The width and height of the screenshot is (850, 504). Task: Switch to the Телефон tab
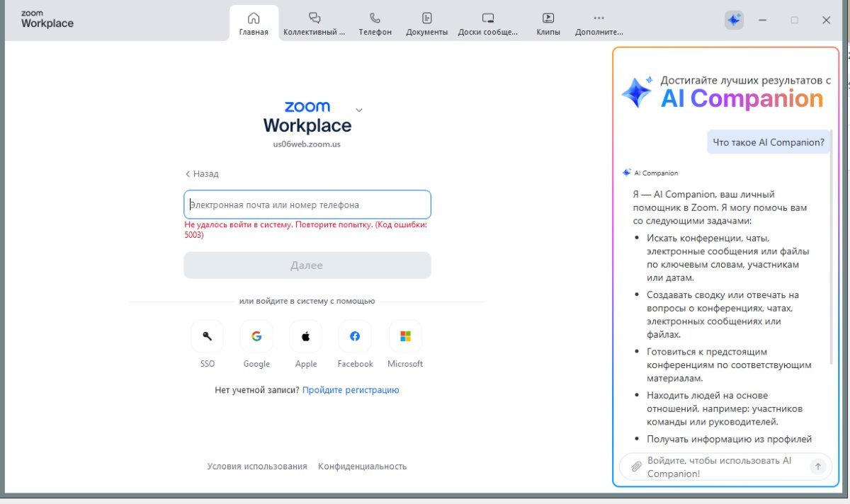tap(375, 23)
